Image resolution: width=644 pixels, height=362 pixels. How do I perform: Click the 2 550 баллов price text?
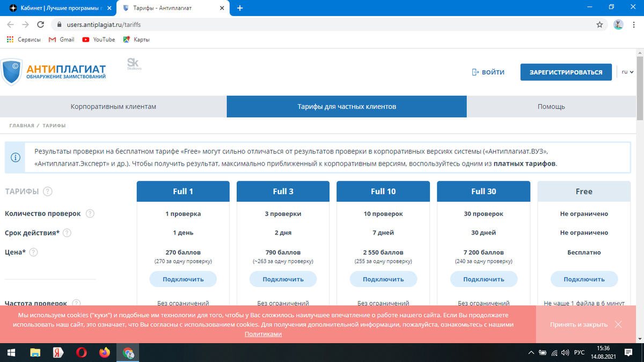click(383, 252)
